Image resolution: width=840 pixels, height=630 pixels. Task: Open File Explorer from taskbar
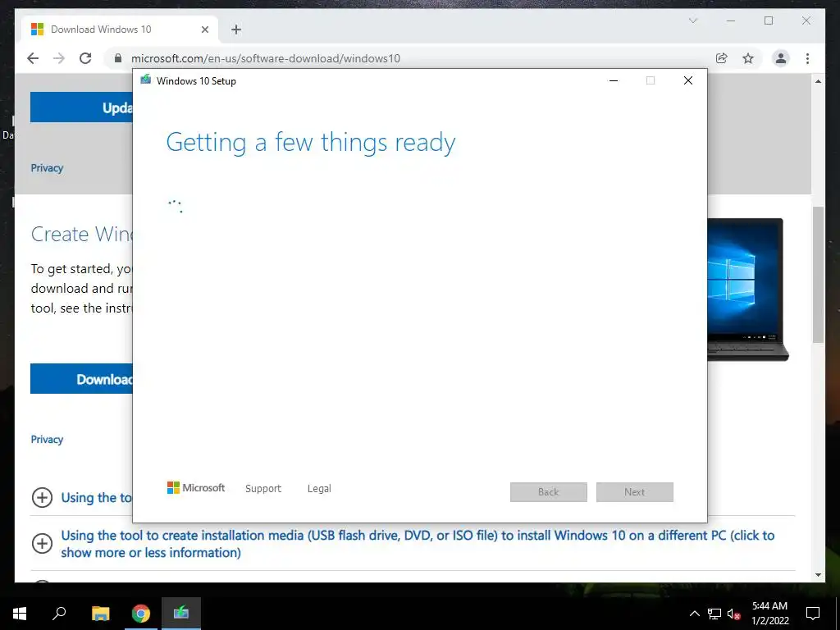(x=100, y=614)
